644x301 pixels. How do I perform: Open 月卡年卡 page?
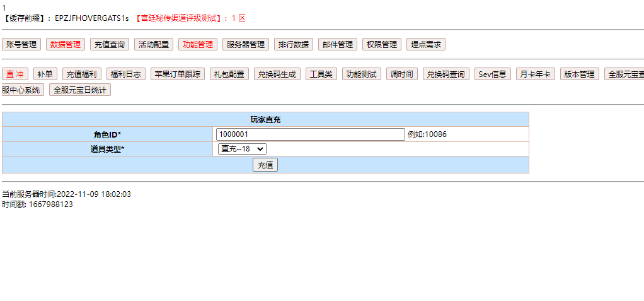coord(535,74)
